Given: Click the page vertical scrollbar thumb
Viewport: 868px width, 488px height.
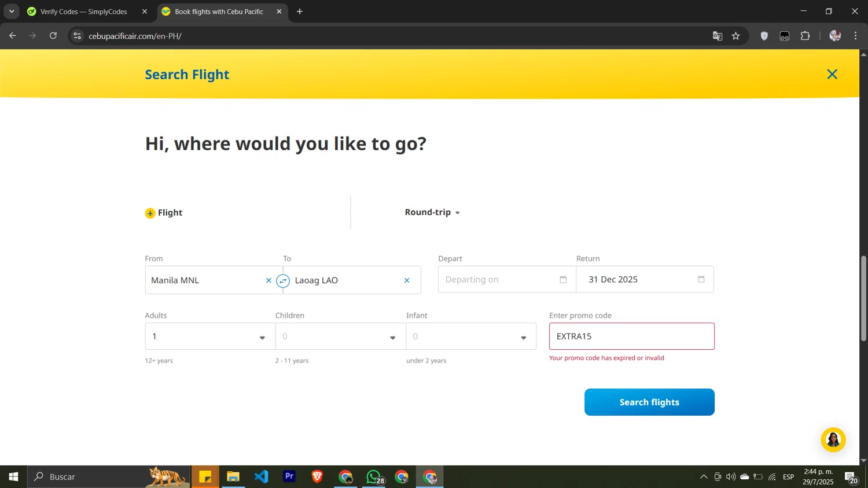Looking at the screenshot, I should click(x=863, y=298).
